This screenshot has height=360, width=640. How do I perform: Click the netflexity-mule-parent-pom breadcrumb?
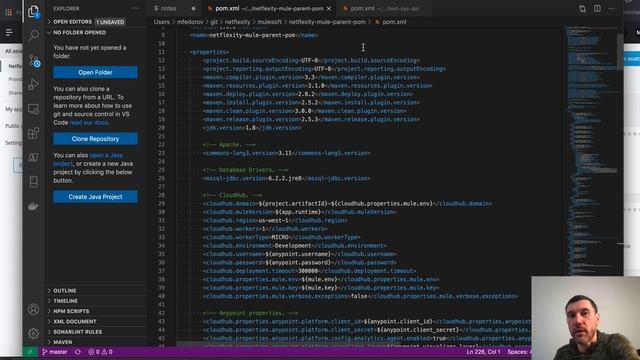click(327, 22)
